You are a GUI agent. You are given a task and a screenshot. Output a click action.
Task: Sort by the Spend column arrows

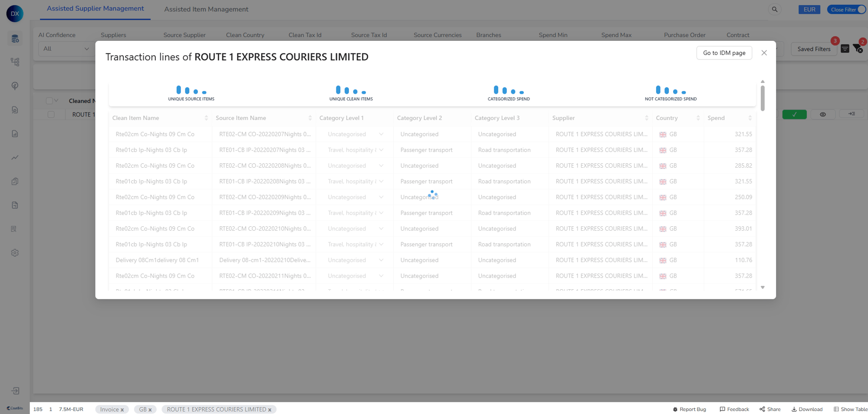[x=750, y=118]
